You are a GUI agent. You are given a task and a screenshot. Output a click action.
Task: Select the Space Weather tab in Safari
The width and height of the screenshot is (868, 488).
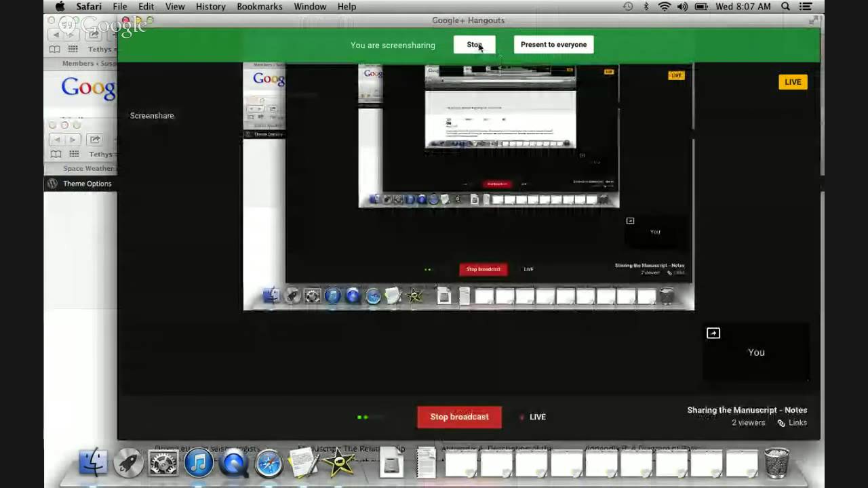click(x=89, y=169)
